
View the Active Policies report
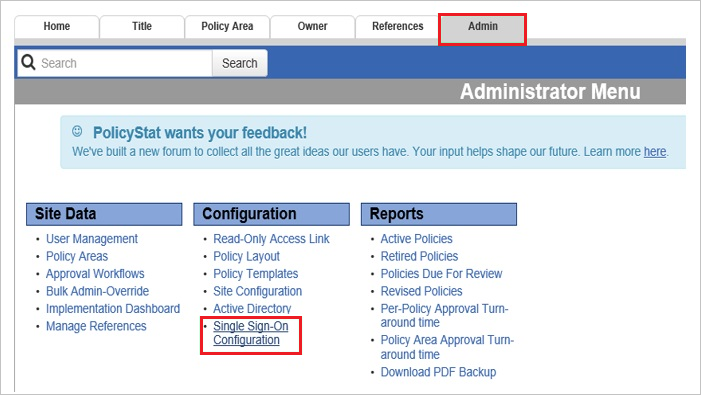(x=417, y=239)
